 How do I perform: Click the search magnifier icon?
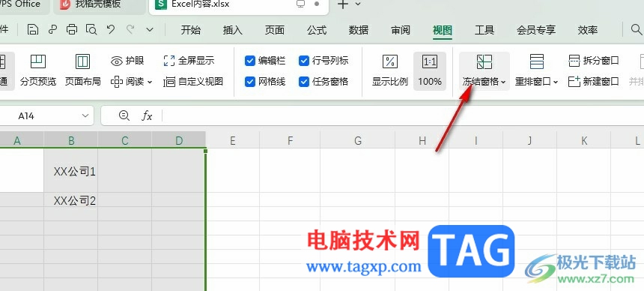637,30
